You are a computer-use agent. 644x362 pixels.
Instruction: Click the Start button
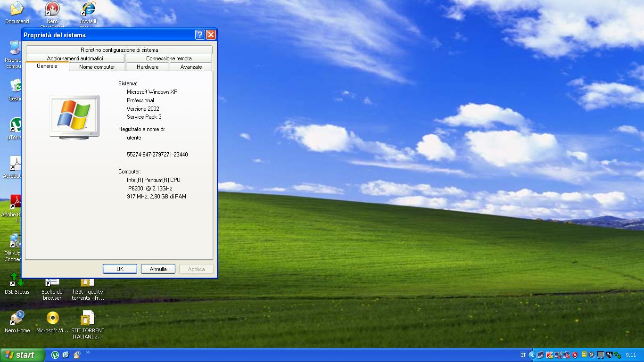(23, 355)
